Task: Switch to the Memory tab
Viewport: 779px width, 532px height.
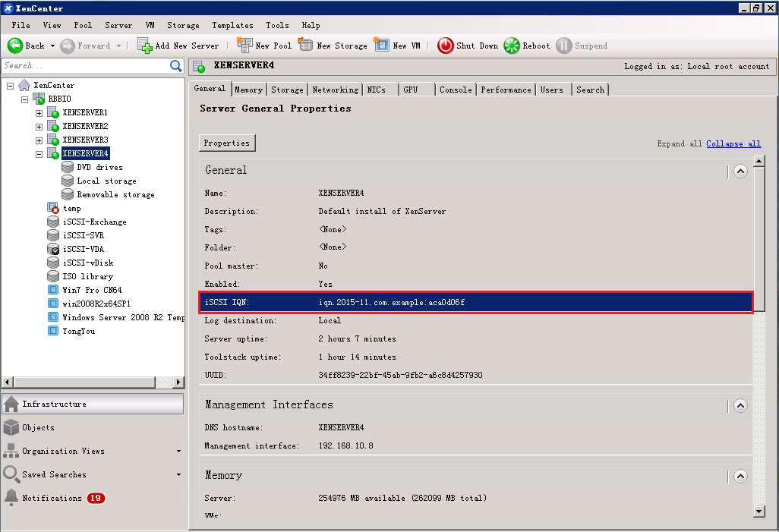Action: click(x=248, y=90)
